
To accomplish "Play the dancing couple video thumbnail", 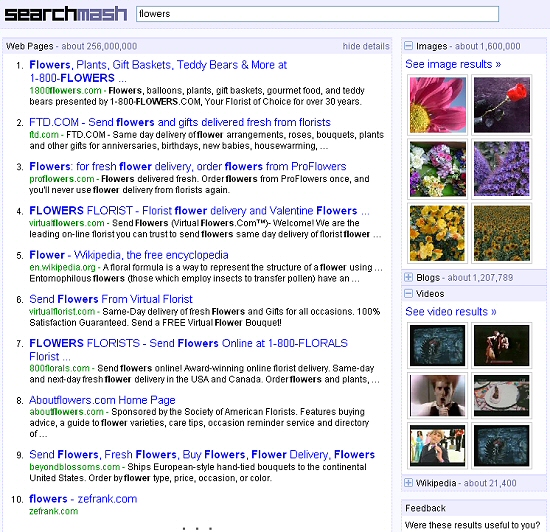I will click(x=502, y=345).
